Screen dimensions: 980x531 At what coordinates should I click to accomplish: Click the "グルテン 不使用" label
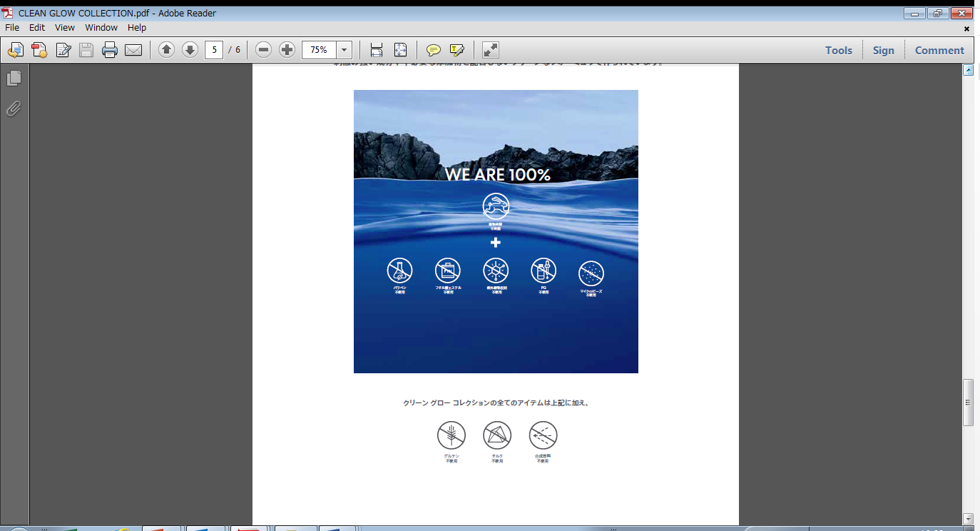(x=451, y=458)
